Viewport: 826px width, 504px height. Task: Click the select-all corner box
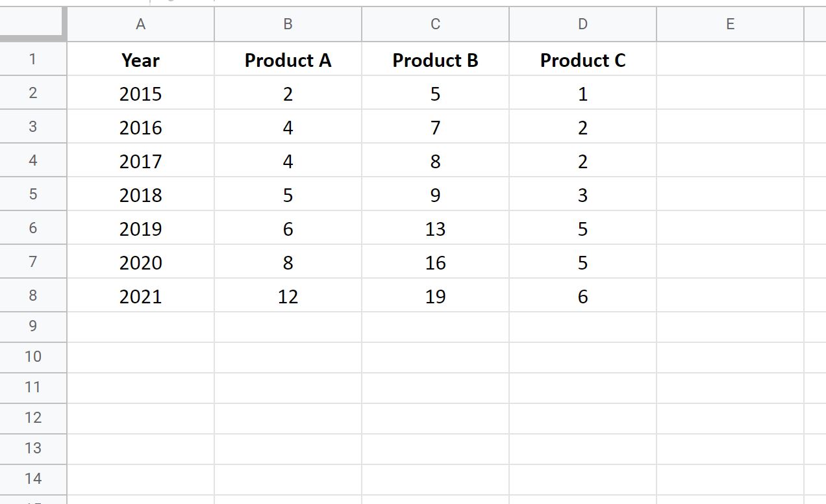(x=33, y=24)
